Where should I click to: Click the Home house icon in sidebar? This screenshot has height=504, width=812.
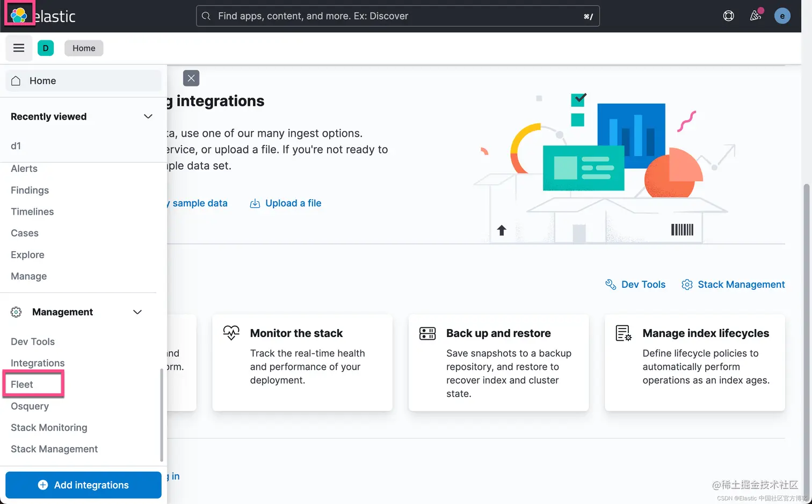(x=16, y=81)
